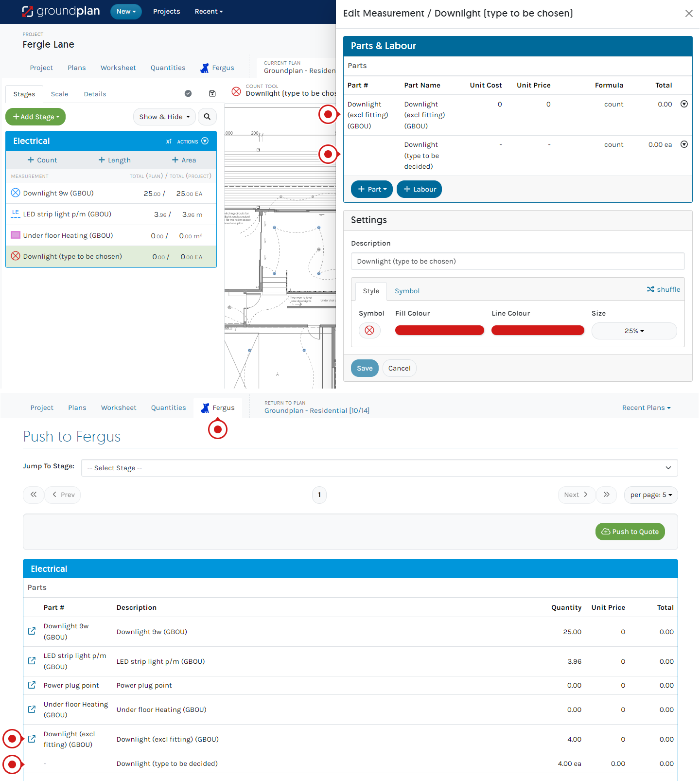
Task: Open LED strip light p/m external link icon
Action: coord(32,661)
